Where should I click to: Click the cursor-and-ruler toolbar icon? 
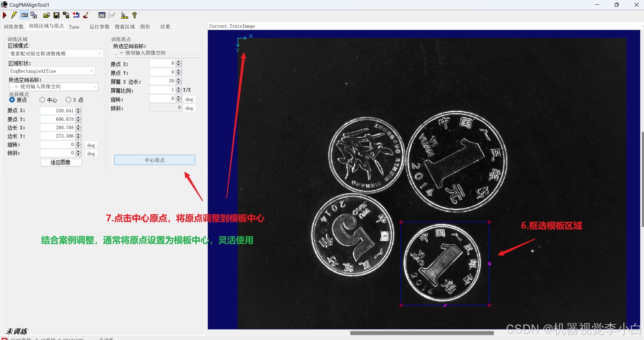pos(124,15)
